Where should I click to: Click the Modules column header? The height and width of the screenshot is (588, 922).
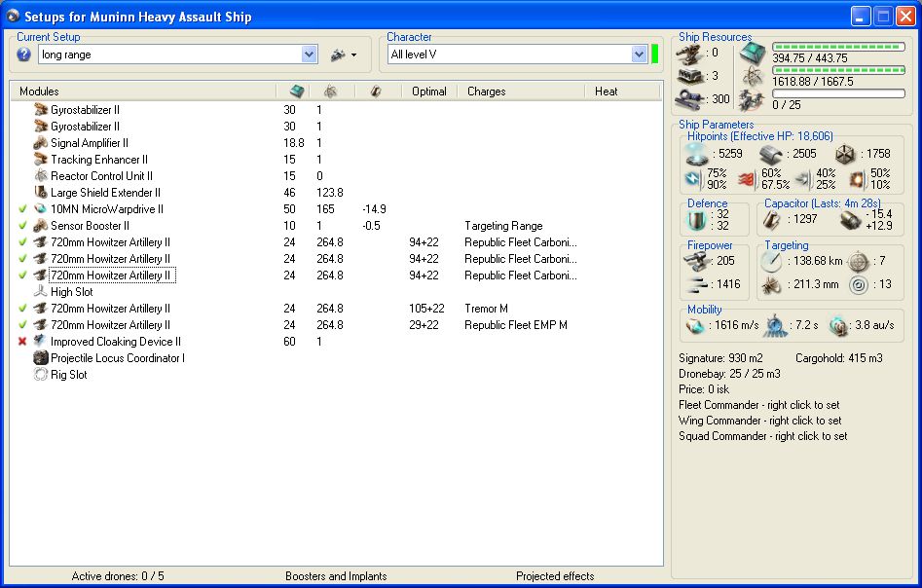tap(39, 92)
